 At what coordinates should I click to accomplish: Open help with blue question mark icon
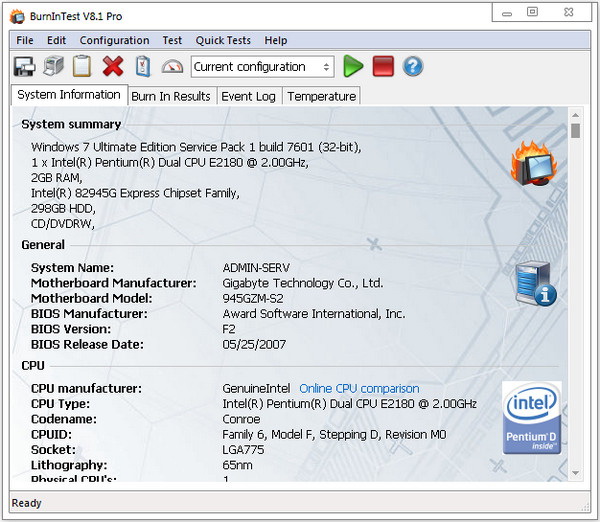click(x=413, y=66)
